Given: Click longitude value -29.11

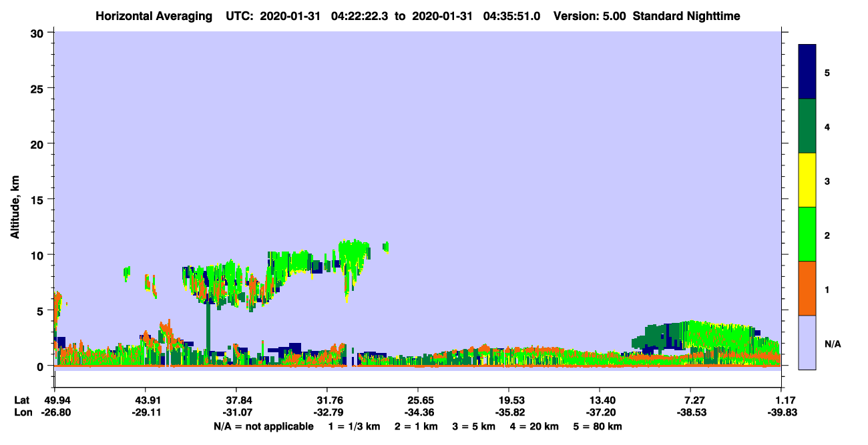Looking at the screenshot, I should pos(146,412).
